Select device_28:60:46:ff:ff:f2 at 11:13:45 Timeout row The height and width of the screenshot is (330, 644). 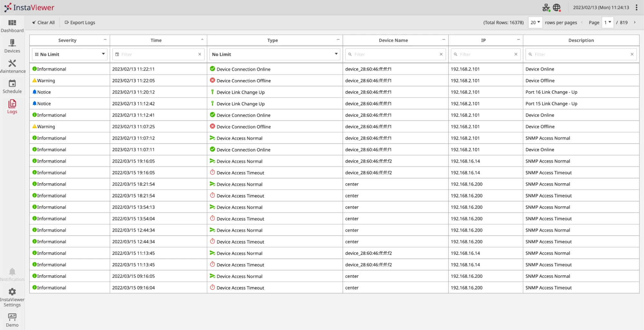[x=369, y=265]
